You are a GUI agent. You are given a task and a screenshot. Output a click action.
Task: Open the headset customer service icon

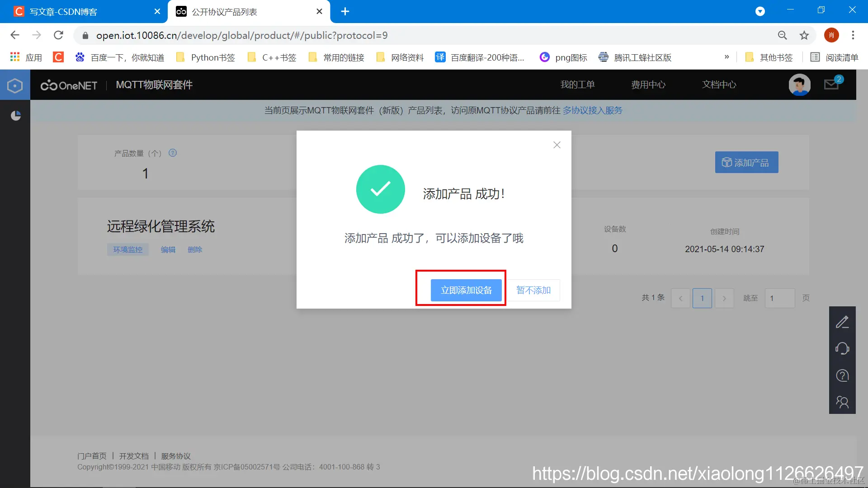pyautogui.click(x=842, y=348)
